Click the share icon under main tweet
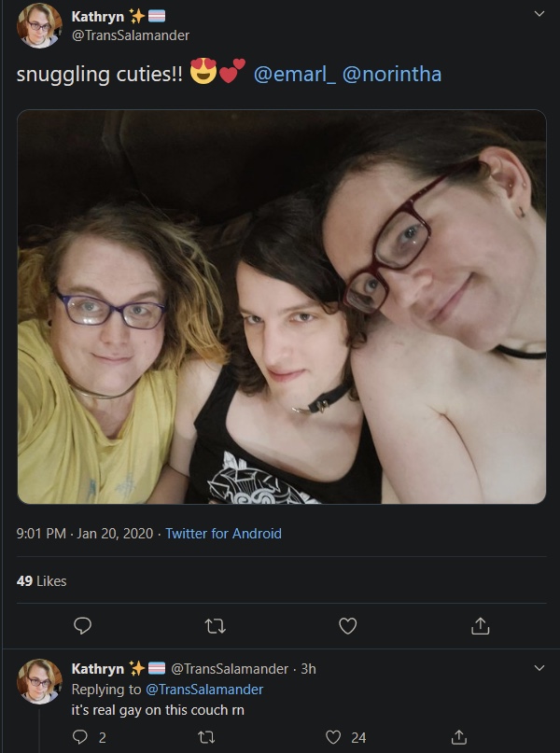 click(x=481, y=626)
